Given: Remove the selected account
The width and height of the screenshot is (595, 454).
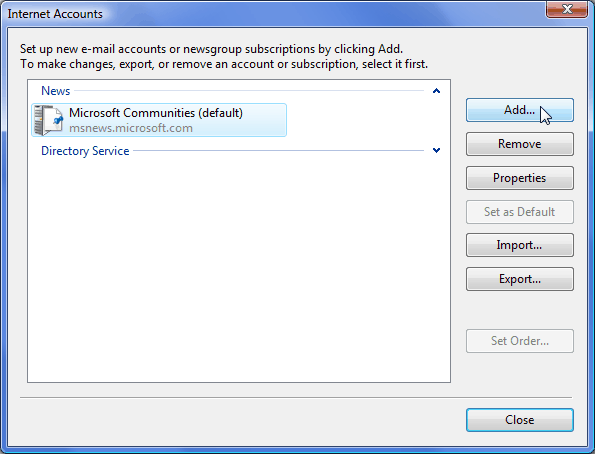Looking at the screenshot, I should 519,144.
